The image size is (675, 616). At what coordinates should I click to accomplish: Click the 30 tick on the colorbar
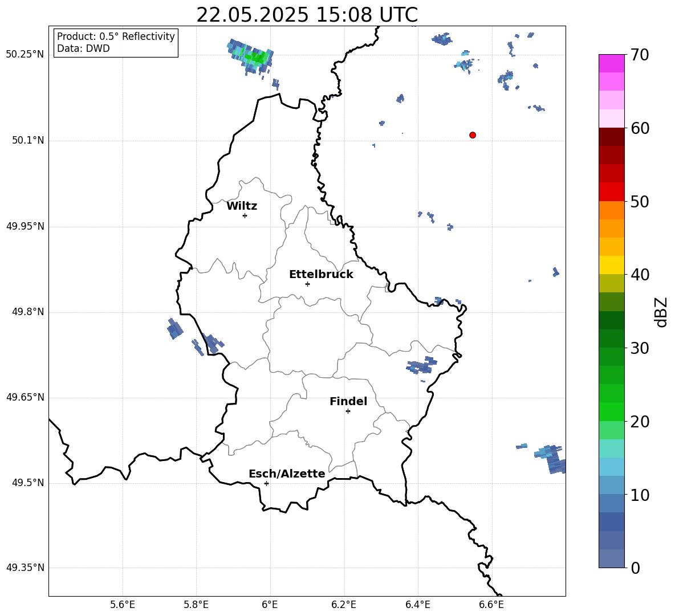pyautogui.click(x=640, y=348)
